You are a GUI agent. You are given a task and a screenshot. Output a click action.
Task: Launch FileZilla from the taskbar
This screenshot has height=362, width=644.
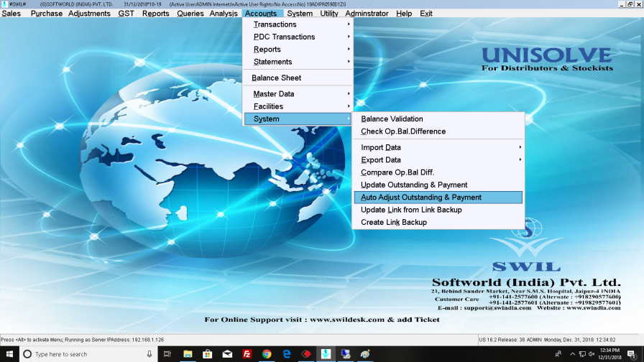(247, 354)
